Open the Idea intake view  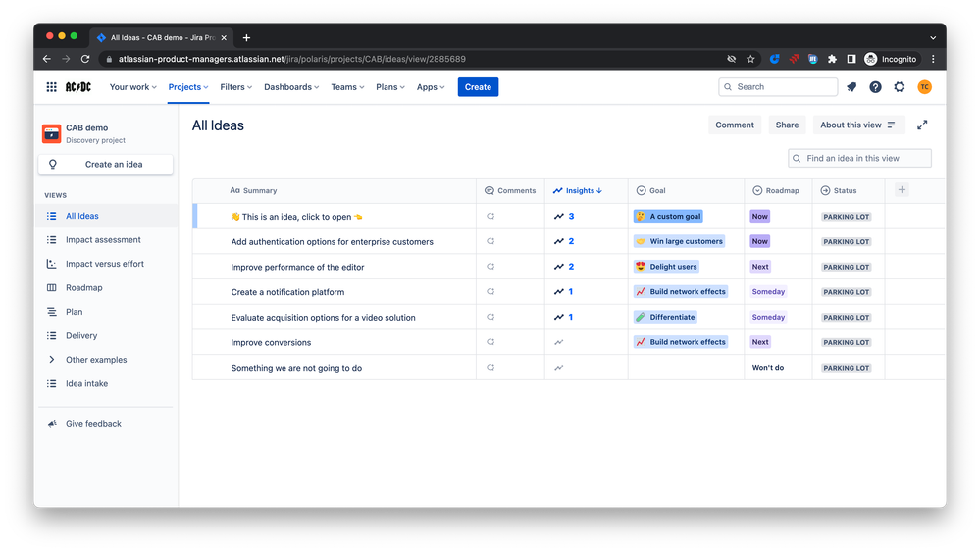[108, 384]
